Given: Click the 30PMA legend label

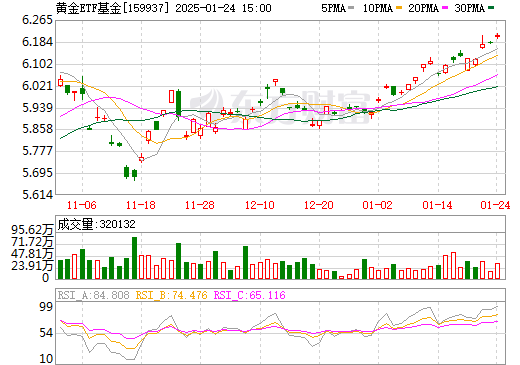Looking at the screenshot, I should 469,8.
